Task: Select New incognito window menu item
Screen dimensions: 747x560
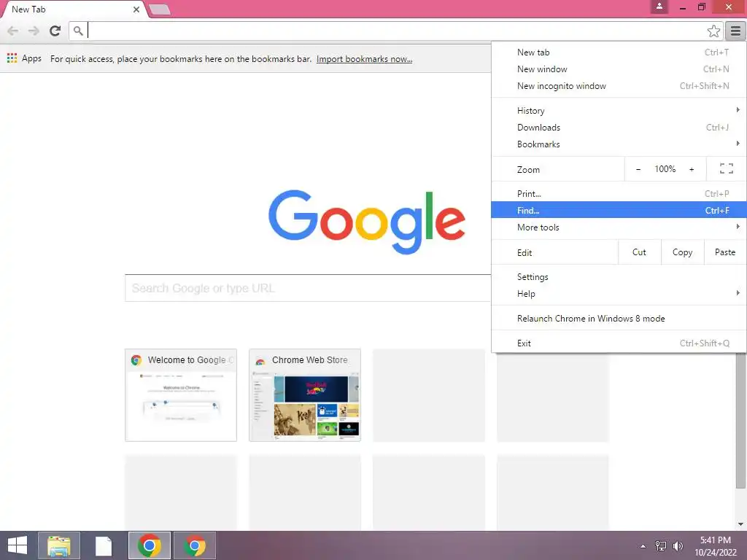Action: click(x=619, y=86)
